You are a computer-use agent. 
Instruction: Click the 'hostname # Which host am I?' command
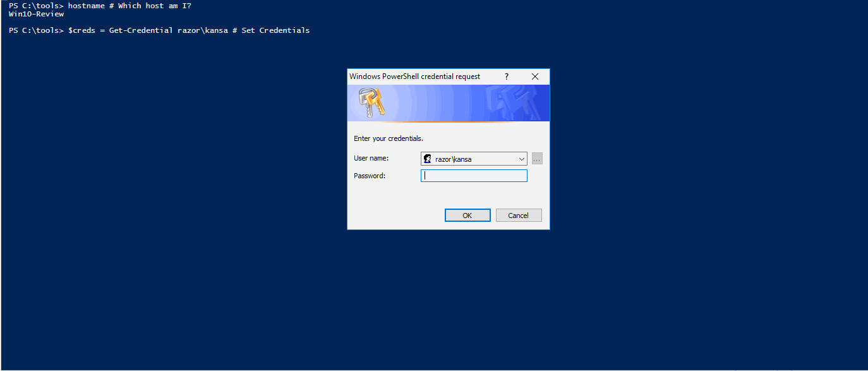(130, 6)
